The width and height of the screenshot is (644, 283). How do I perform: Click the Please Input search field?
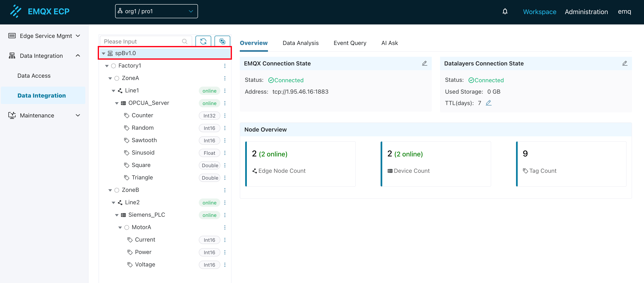point(142,41)
